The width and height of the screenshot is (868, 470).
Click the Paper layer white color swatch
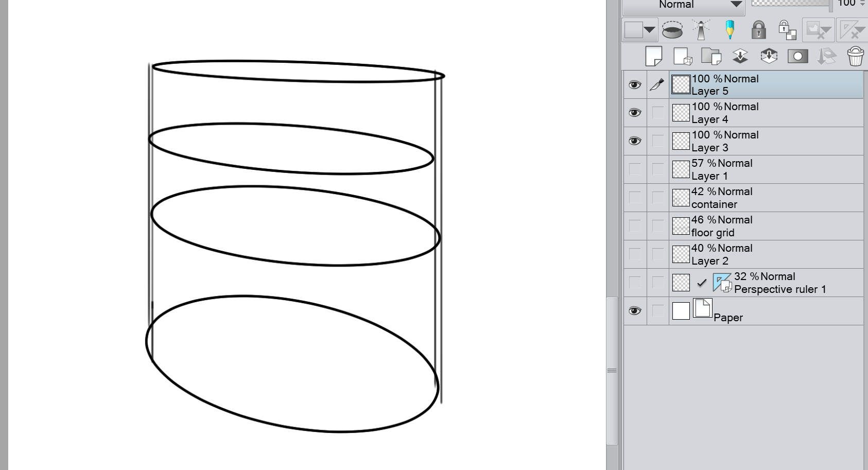point(681,311)
